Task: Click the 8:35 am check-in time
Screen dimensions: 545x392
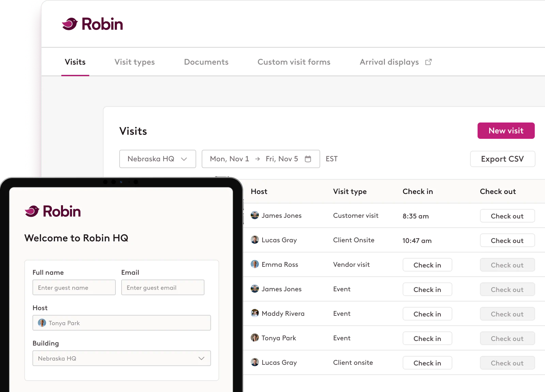Action: (416, 216)
